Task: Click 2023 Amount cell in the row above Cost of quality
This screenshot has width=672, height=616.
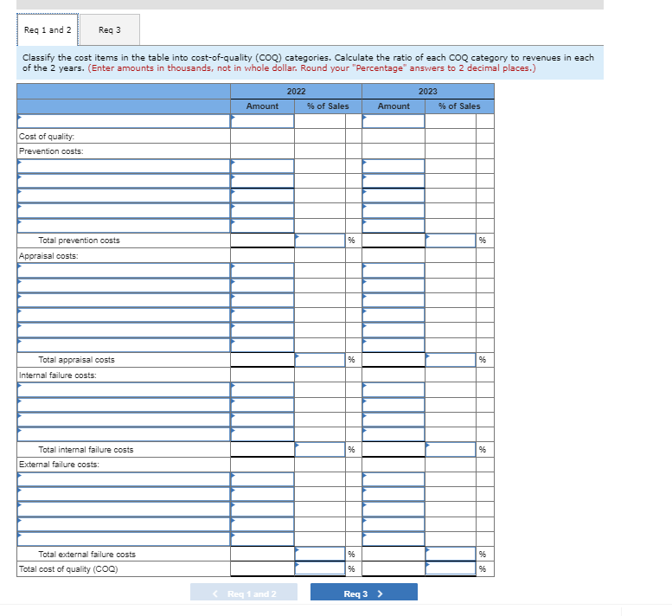Action: [x=394, y=121]
